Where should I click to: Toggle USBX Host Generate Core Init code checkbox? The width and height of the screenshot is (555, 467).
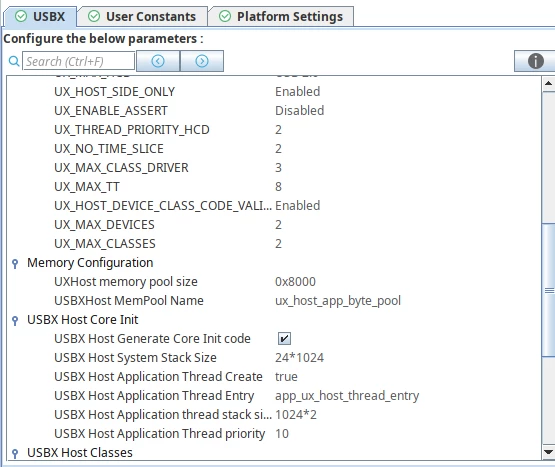pos(284,338)
